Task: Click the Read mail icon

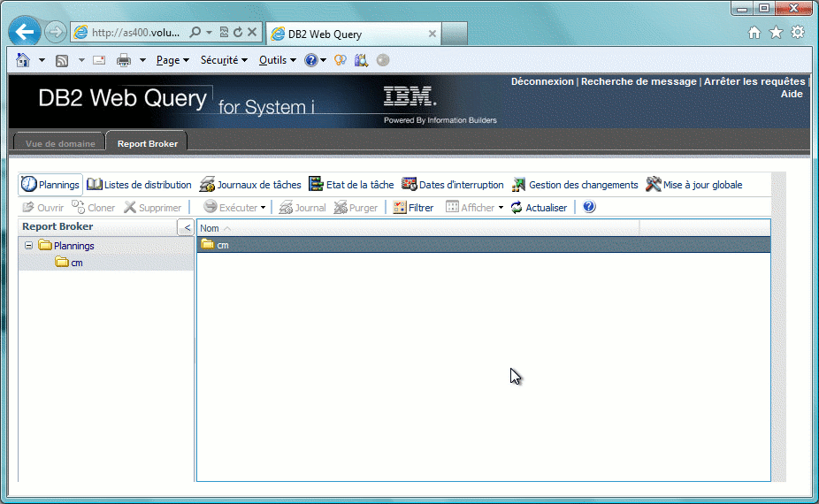Action: pos(99,60)
